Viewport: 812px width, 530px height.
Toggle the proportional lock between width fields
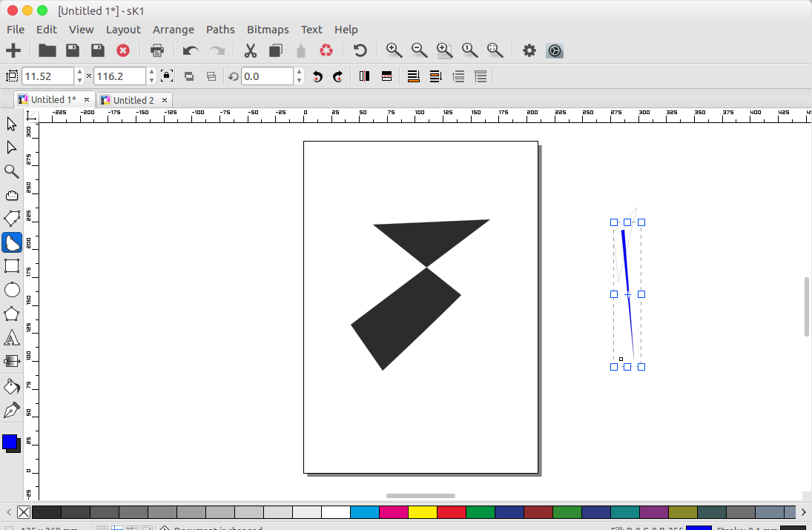click(166, 76)
